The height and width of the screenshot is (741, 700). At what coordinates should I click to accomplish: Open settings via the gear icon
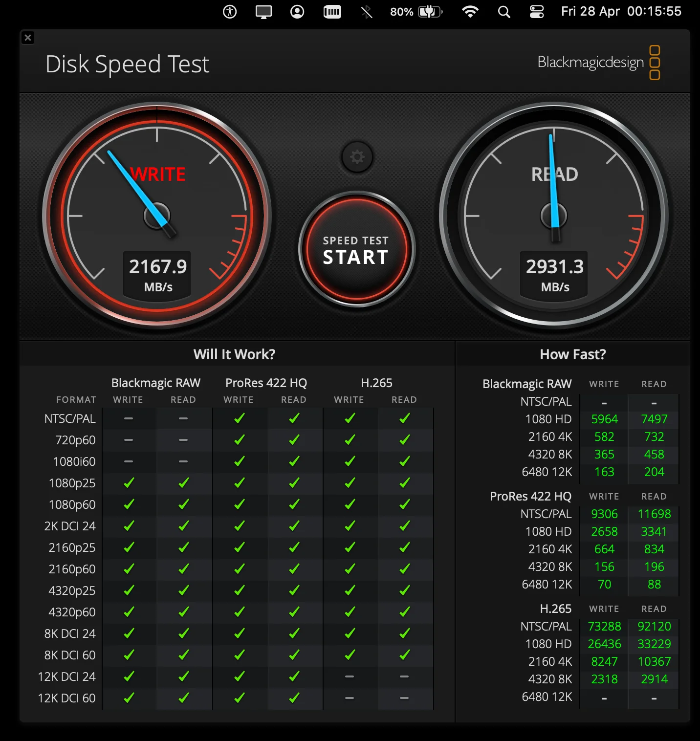(x=357, y=157)
